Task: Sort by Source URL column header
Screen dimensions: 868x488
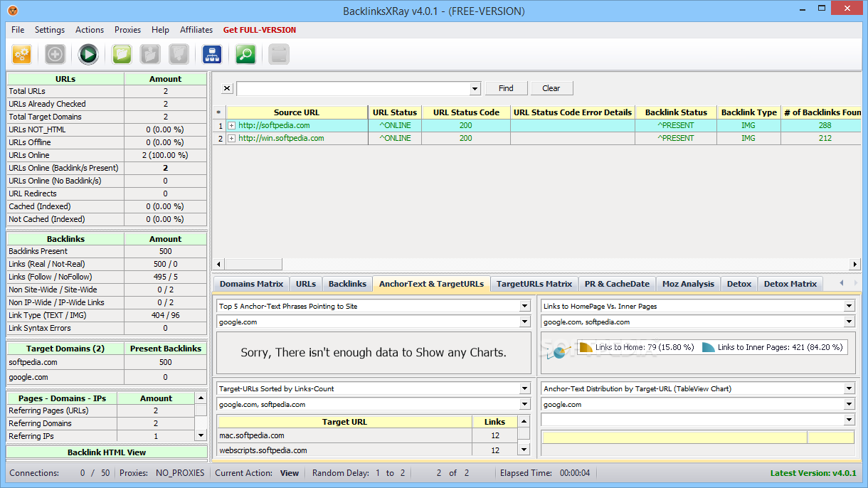Action: [297, 112]
